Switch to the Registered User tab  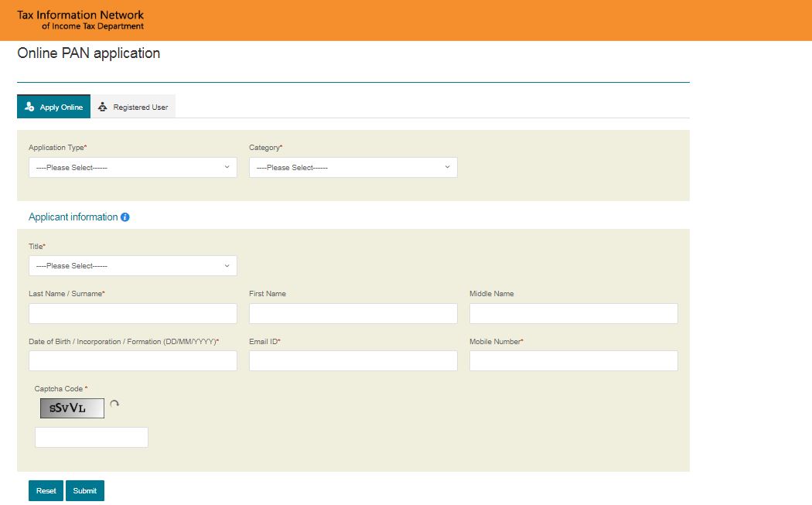coord(134,107)
